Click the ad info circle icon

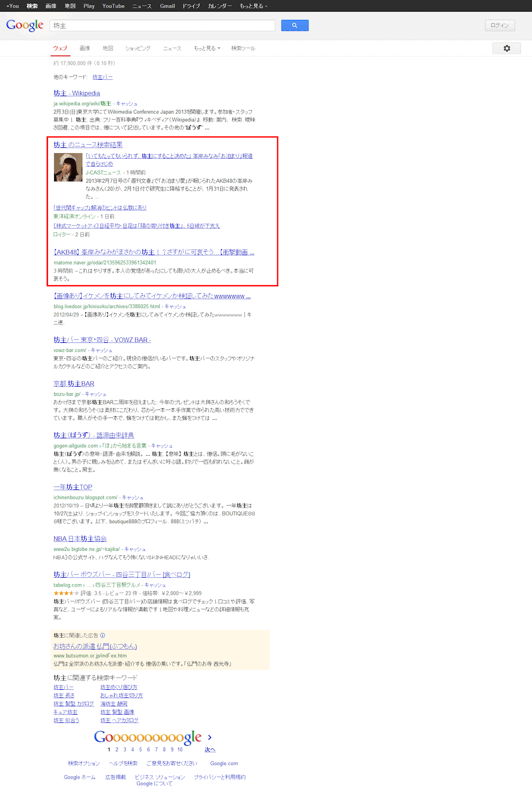[103, 635]
